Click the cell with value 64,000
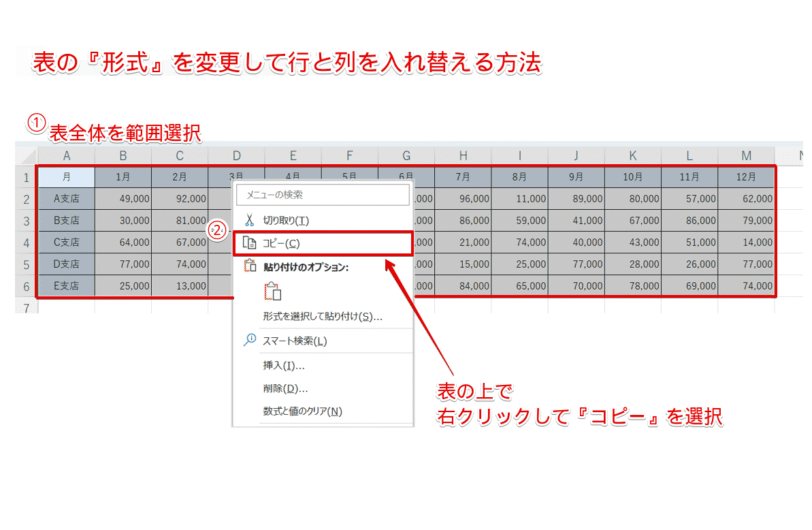 tap(123, 242)
